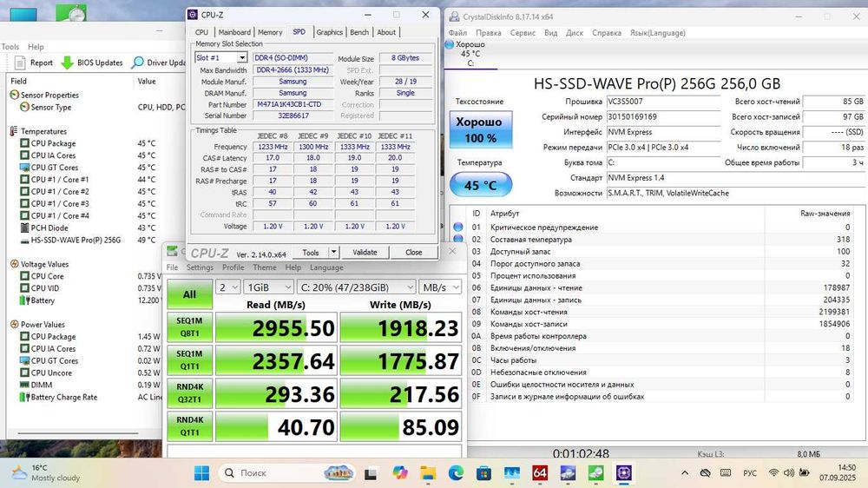
Task: Open the Theme menu in CrystalDiskMark
Action: point(265,267)
